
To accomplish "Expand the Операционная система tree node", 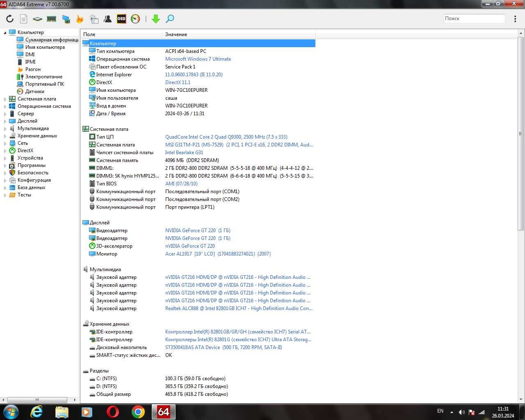I will 5,106.
